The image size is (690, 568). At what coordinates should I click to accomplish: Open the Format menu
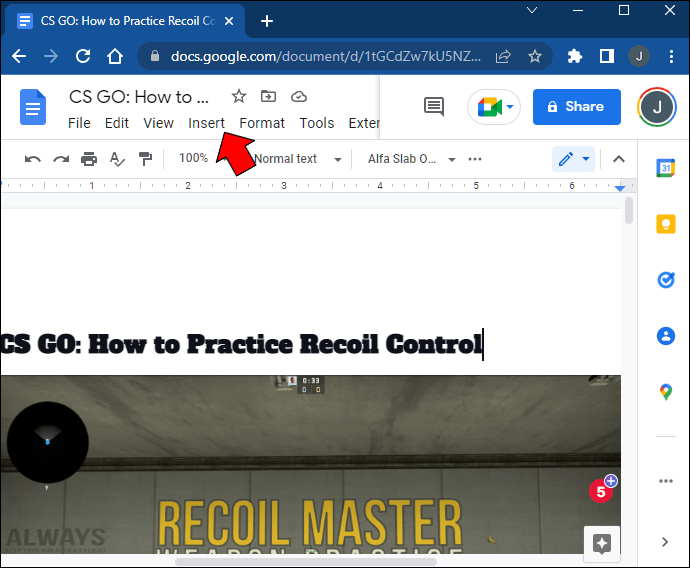tap(262, 123)
